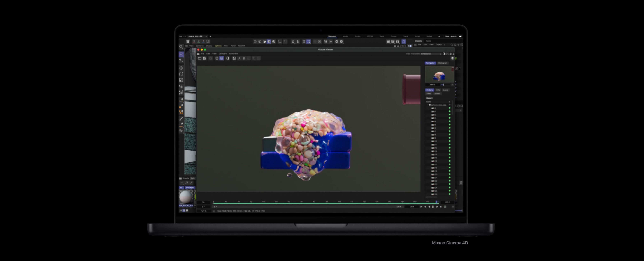Click the undo arrow next to the document tab

coord(181,37)
